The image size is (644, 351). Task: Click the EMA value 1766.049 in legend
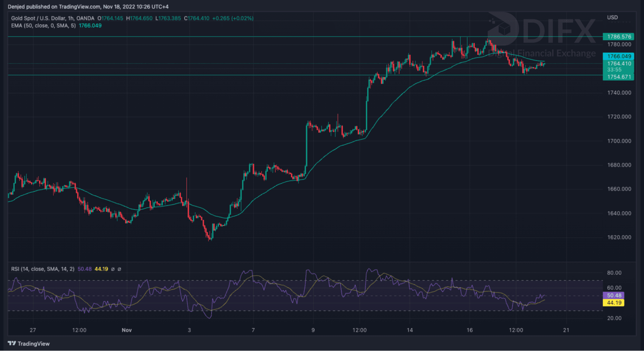[90, 26]
